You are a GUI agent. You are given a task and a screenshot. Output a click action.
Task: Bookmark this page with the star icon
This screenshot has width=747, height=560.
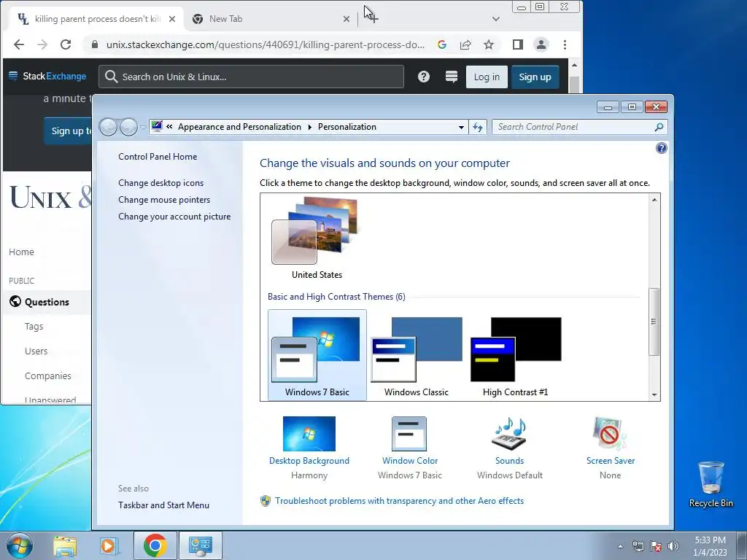pyautogui.click(x=488, y=44)
